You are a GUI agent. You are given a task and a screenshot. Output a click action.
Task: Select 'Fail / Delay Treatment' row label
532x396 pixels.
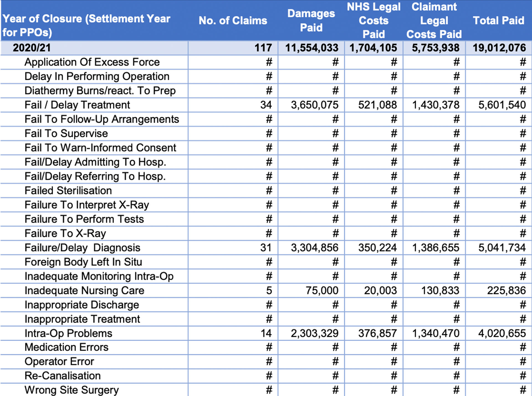click(x=77, y=105)
